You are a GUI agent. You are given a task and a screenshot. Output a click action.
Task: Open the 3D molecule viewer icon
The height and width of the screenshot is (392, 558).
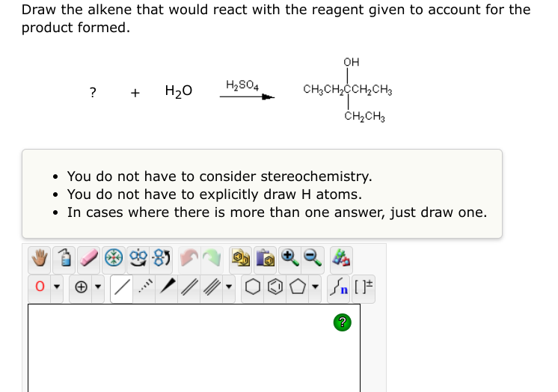pyautogui.click(x=341, y=258)
